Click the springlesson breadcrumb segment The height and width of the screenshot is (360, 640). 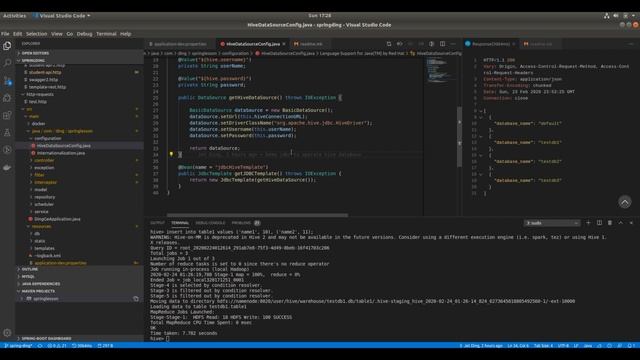[x=204, y=53]
